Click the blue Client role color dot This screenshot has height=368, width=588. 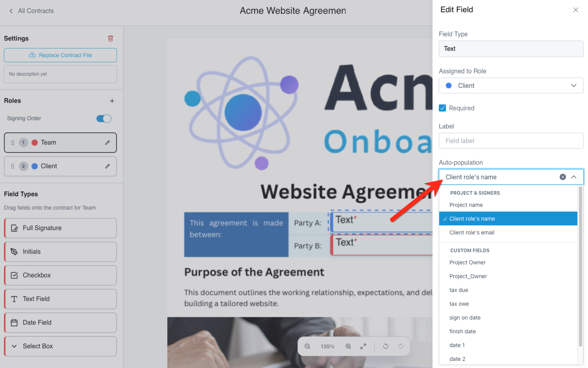click(35, 166)
